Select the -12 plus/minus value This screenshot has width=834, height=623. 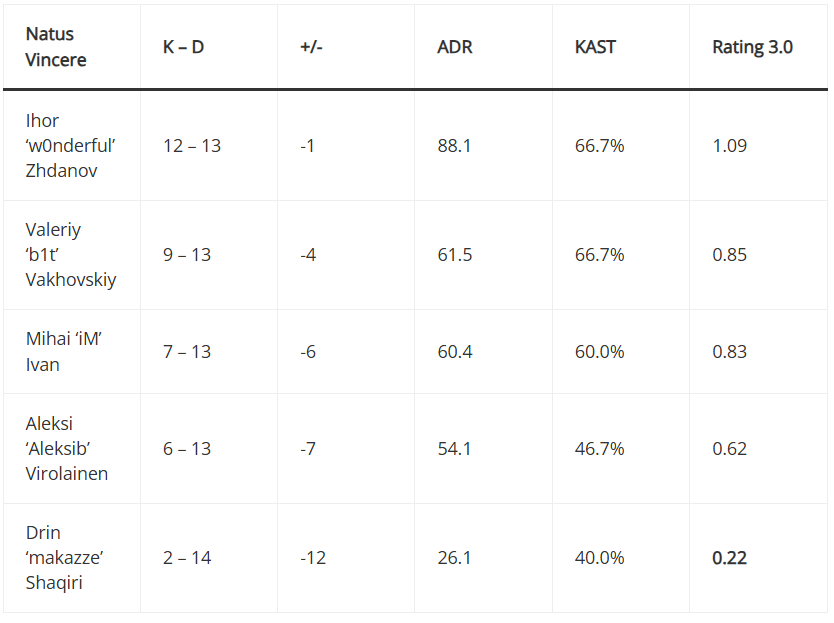coord(313,558)
